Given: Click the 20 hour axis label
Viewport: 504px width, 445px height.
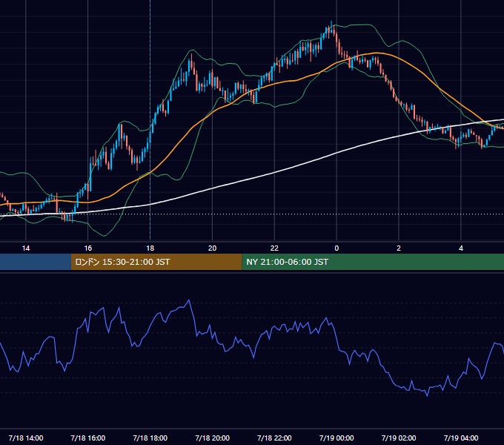Looking at the screenshot, I should 212,248.
